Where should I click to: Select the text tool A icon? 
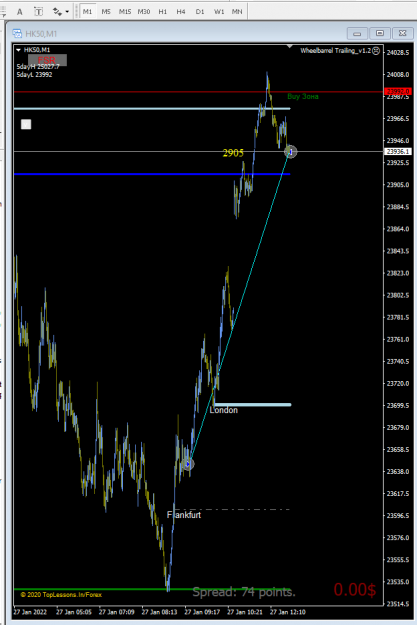[x=20, y=12]
